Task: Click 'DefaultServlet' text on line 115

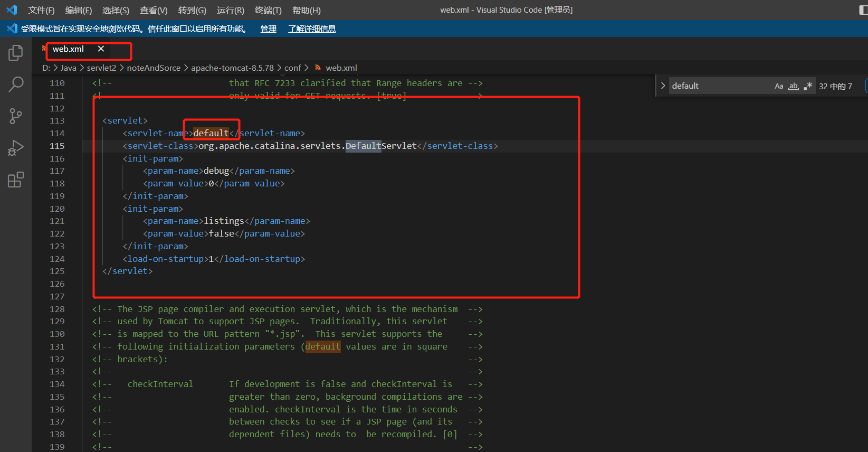Action: click(x=381, y=146)
